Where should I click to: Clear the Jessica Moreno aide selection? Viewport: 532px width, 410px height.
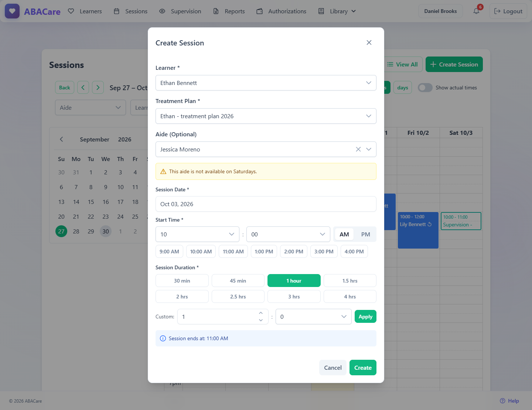point(358,149)
